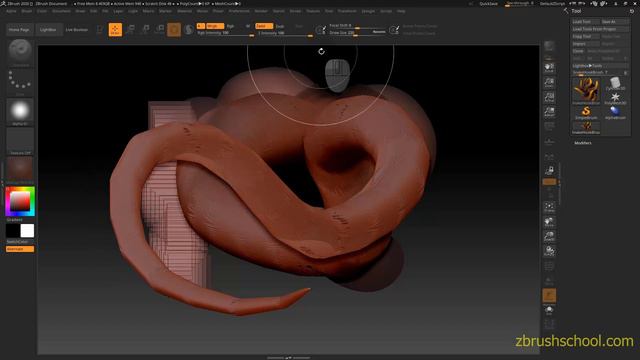Click the Rotate view button on right shelf

click(x=549, y=251)
